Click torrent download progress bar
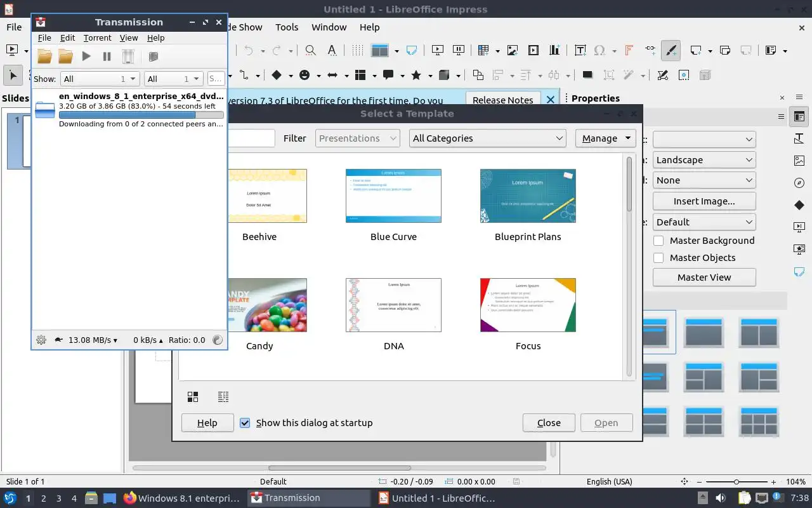The width and height of the screenshot is (812, 508). pos(141,116)
